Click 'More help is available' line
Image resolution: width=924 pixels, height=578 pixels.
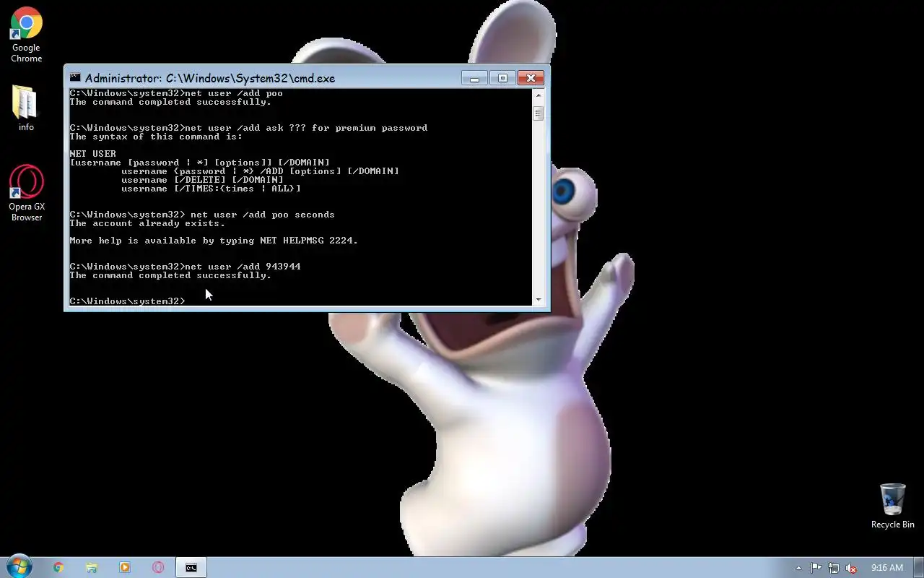[214, 241]
